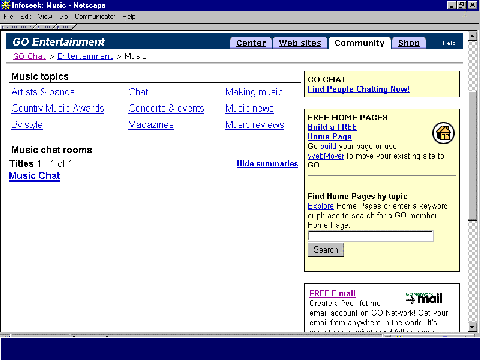Click the Explore home pages link
Screen dimensions: 480x360
(x=320, y=206)
